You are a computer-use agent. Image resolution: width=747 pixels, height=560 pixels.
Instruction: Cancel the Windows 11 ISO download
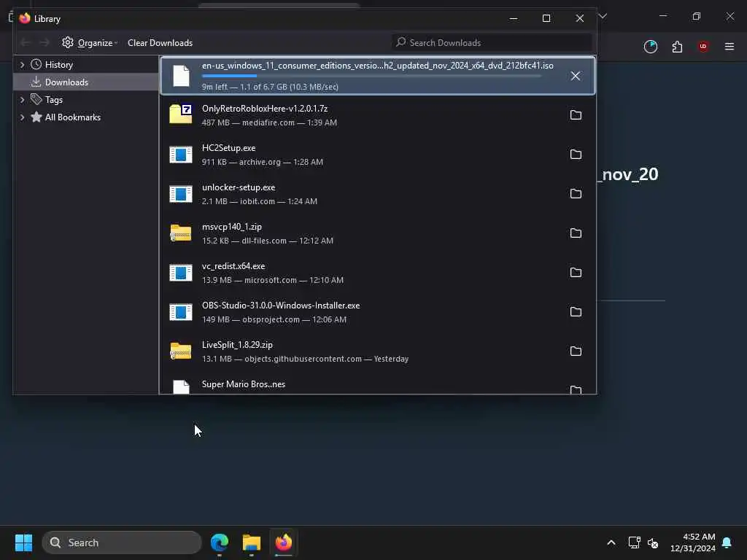(576, 76)
